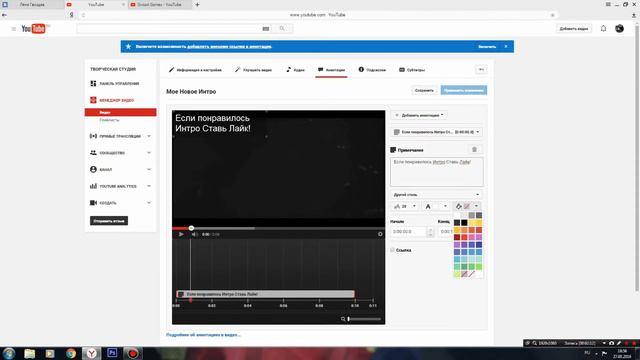
Task: Open Photoshop from the taskbar
Action: (x=112, y=353)
